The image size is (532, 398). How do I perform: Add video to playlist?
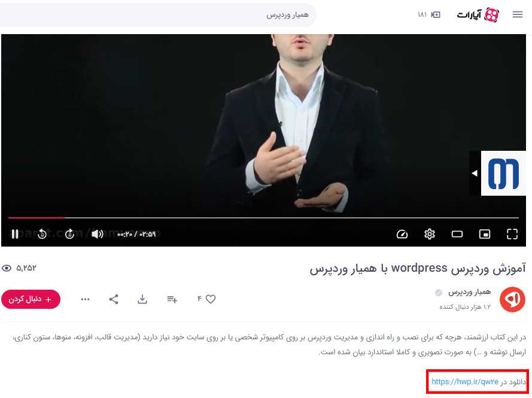coord(172,299)
